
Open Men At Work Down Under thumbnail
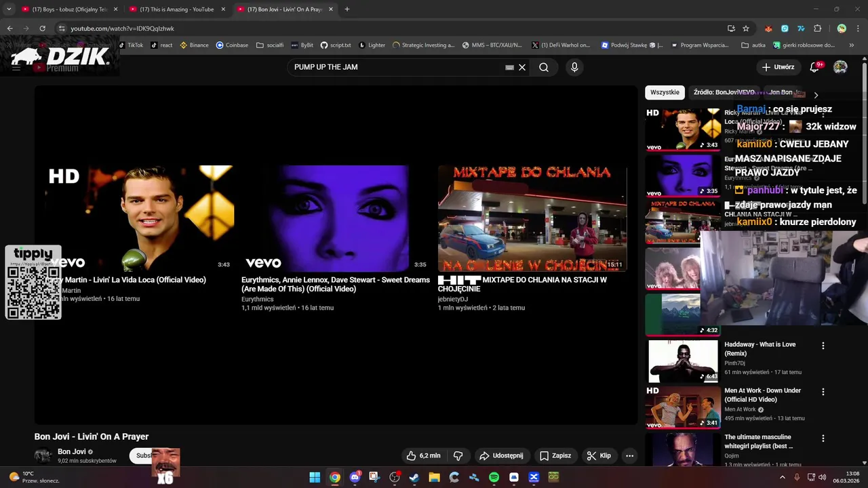pos(683,407)
